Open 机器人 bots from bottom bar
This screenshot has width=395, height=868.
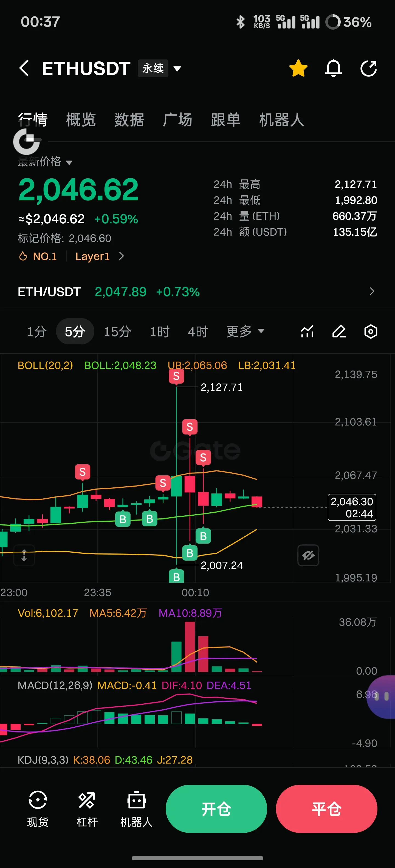(x=136, y=809)
